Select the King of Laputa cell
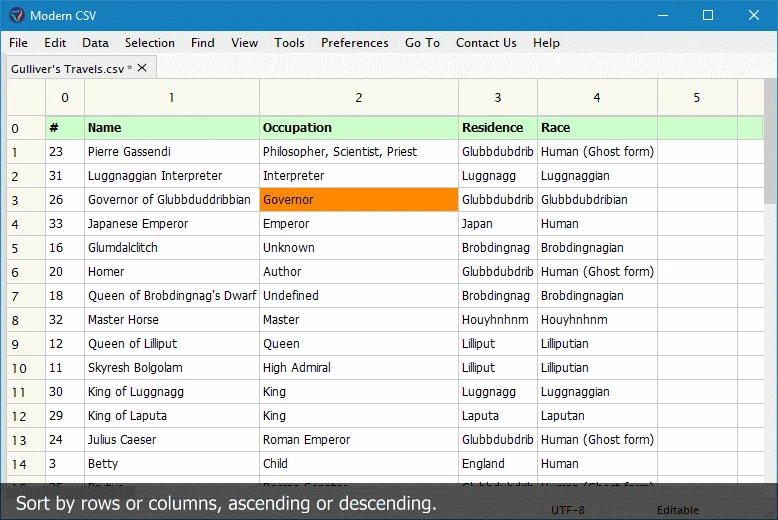 172,416
